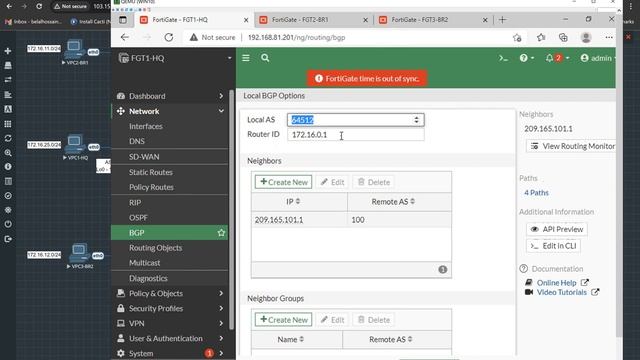Viewport: 640px width, 360px height.
Task: Open browser collections icon
Action: click(563, 37)
